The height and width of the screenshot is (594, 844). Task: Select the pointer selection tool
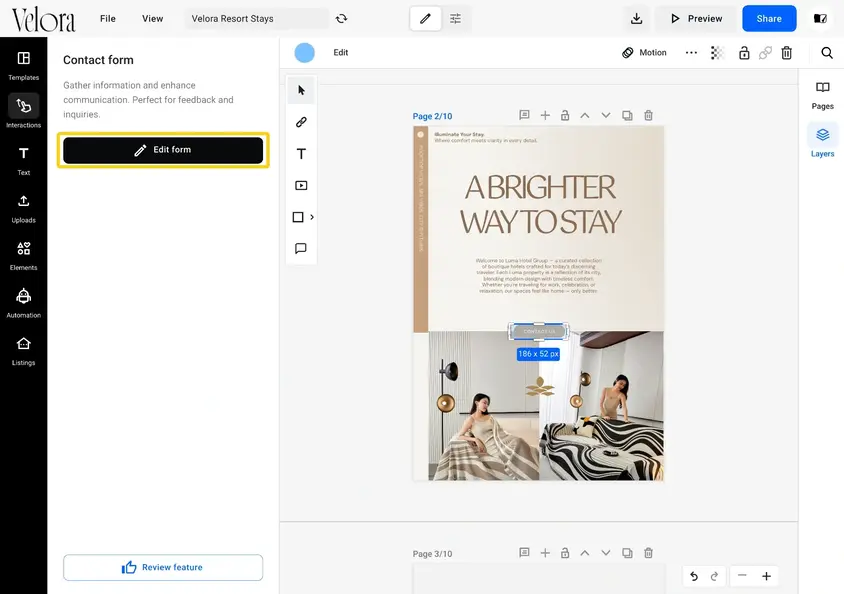point(301,90)
